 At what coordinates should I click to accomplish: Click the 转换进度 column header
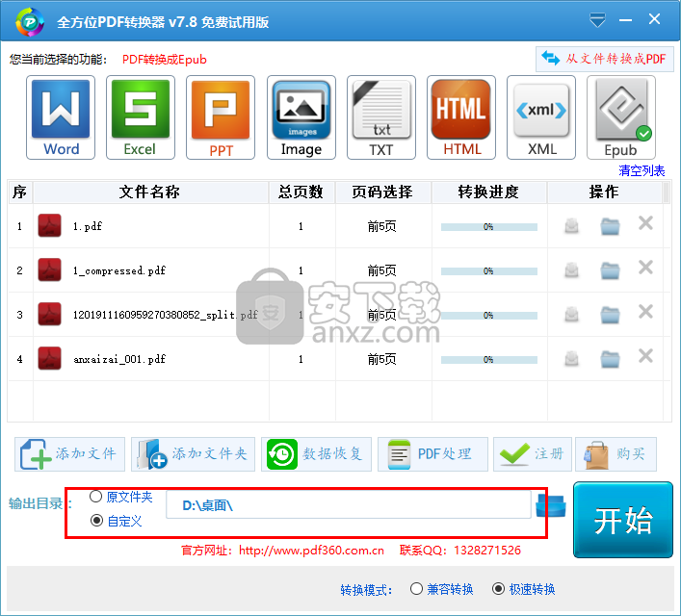click(x=489, y=192)
